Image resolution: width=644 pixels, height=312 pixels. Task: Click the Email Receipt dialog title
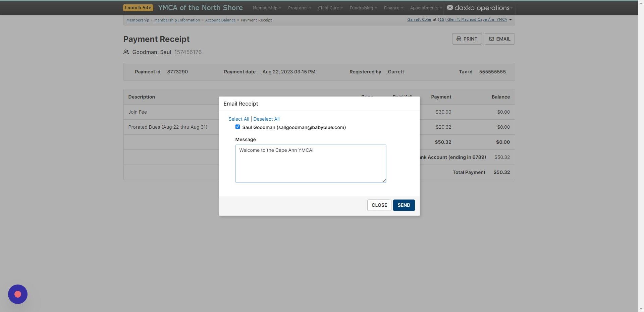pos(241,104)
